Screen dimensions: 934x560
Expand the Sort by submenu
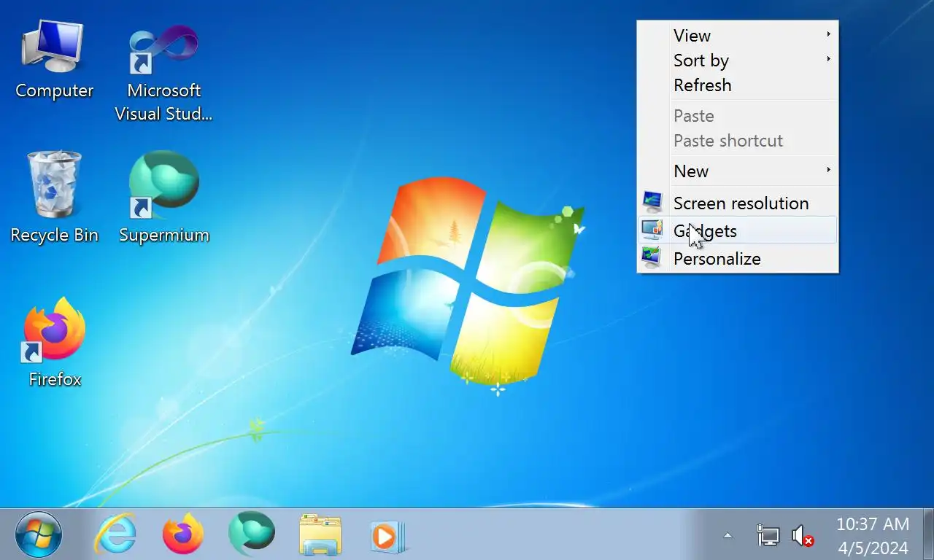[x=738, y=60]
